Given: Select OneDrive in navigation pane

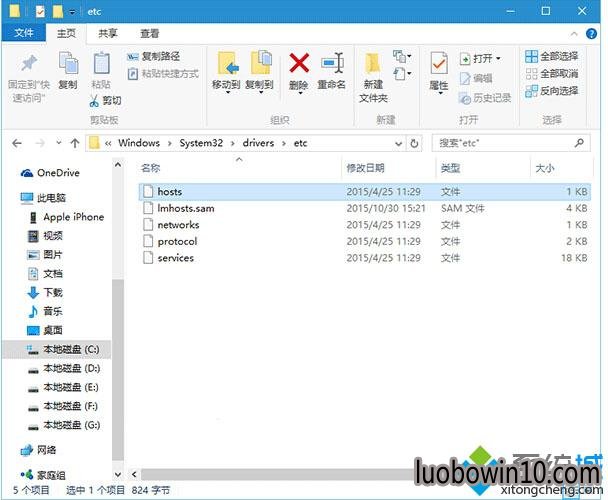Looking at the screenshot, I should (x=60, y=173).
